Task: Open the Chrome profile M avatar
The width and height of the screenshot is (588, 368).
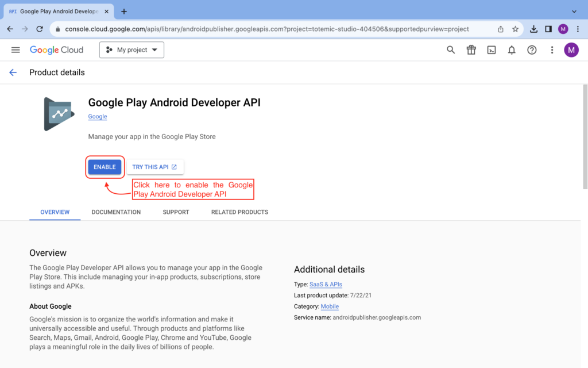Action: (563, 29)
